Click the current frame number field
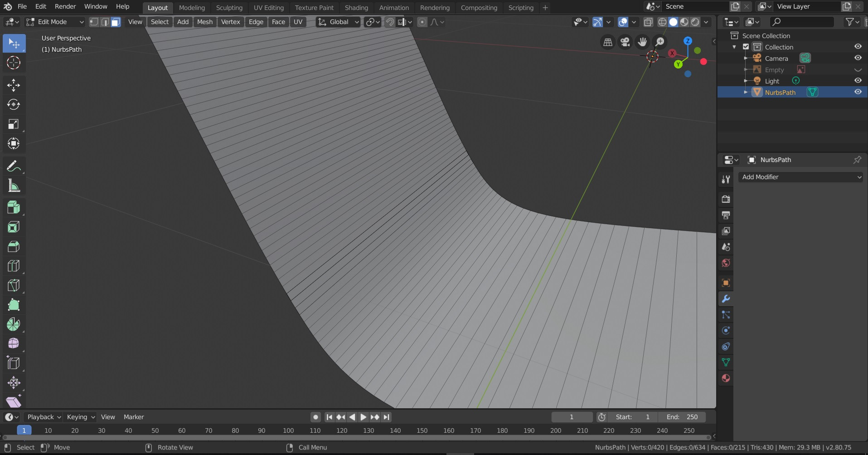This screenshot has height=455, width=868. click(x=571, y=417)
